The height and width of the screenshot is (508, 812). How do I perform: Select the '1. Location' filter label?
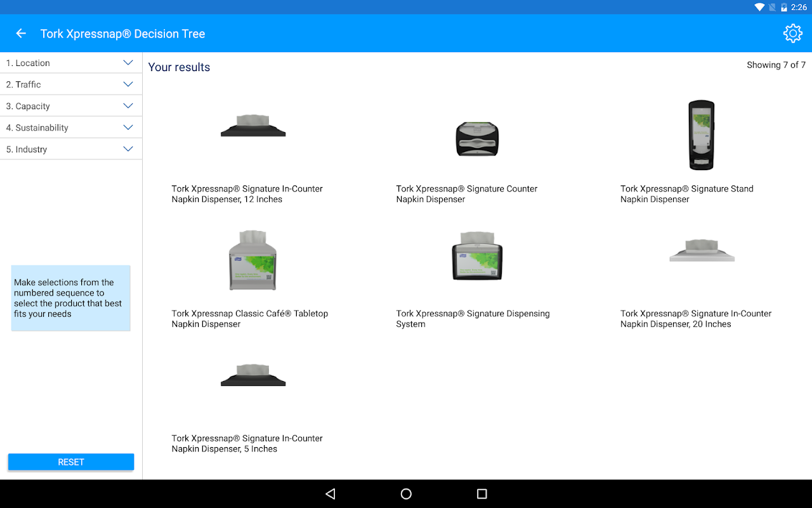28,63
